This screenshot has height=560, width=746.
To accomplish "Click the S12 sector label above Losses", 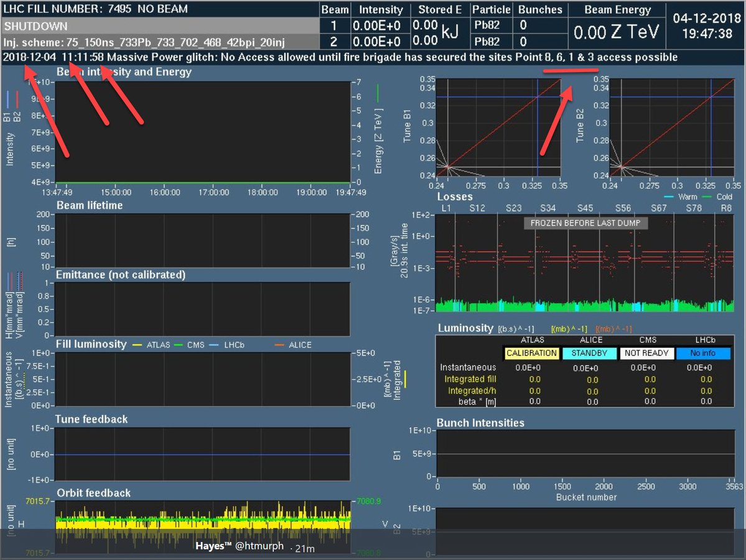I will tap(477, 208).
